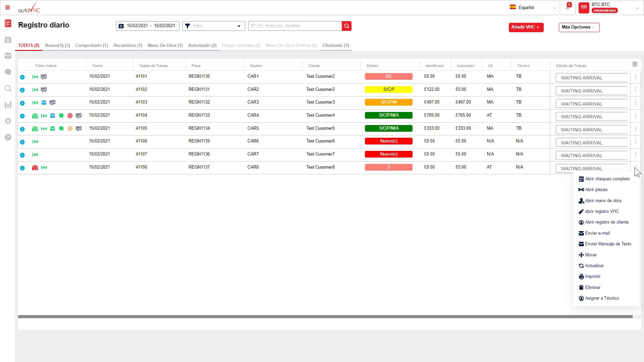Open reports bar chart icon in sidebar
The image size is (644, 362).
[8, 105]
